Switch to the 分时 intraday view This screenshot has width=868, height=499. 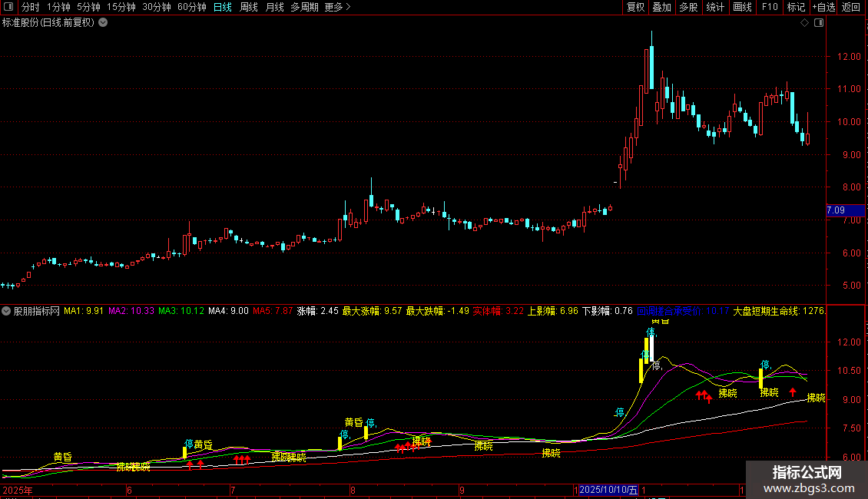click(x=31, y=7)
